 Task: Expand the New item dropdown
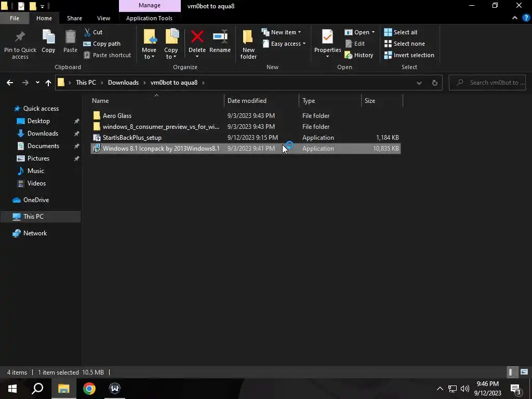pos(281,32)
